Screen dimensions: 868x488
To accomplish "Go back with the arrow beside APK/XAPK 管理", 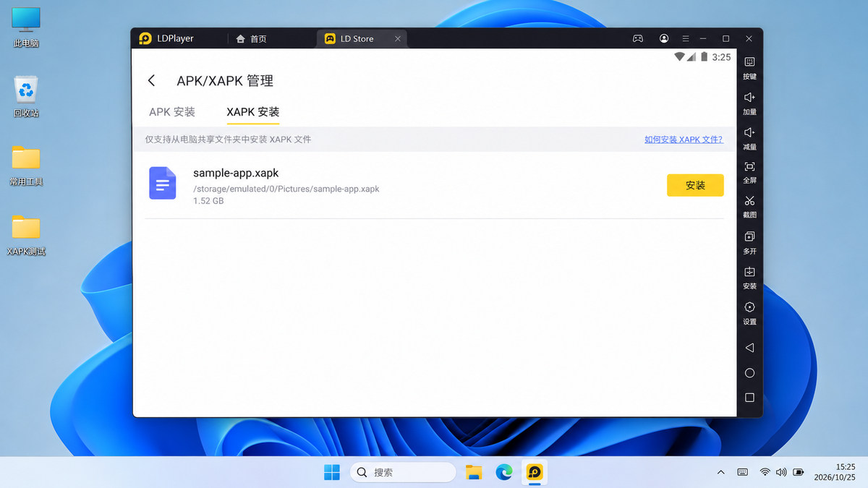I will coord(151,81).
